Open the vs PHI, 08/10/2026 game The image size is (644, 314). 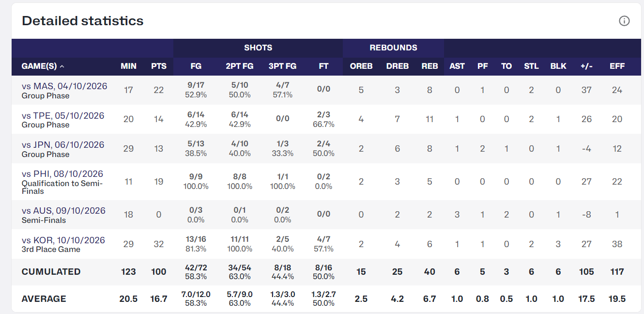point(62,174)
